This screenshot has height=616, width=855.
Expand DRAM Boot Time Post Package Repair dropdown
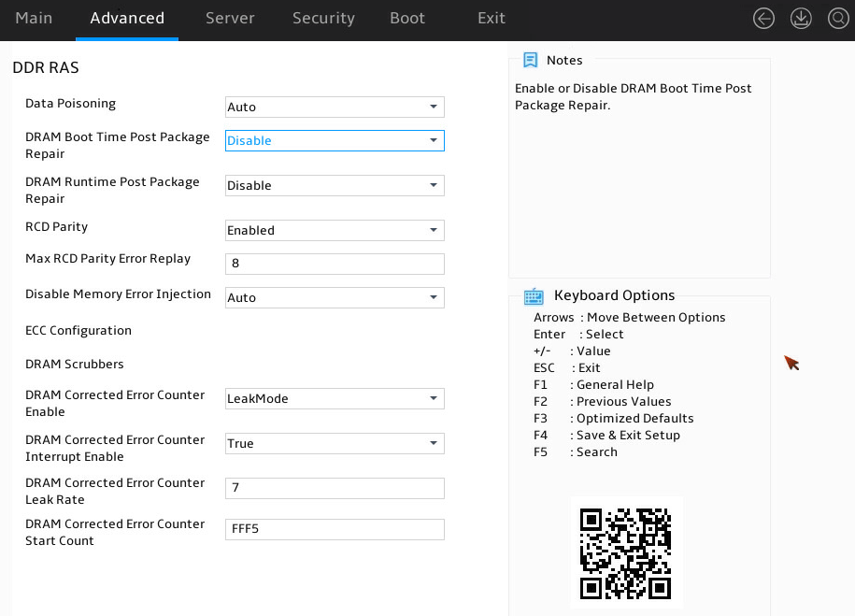335,141
